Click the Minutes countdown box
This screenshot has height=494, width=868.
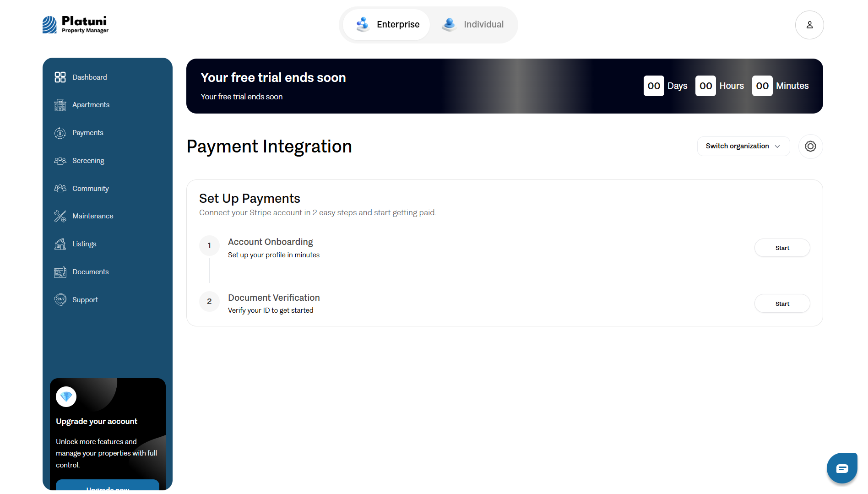[x=762, y=86]
